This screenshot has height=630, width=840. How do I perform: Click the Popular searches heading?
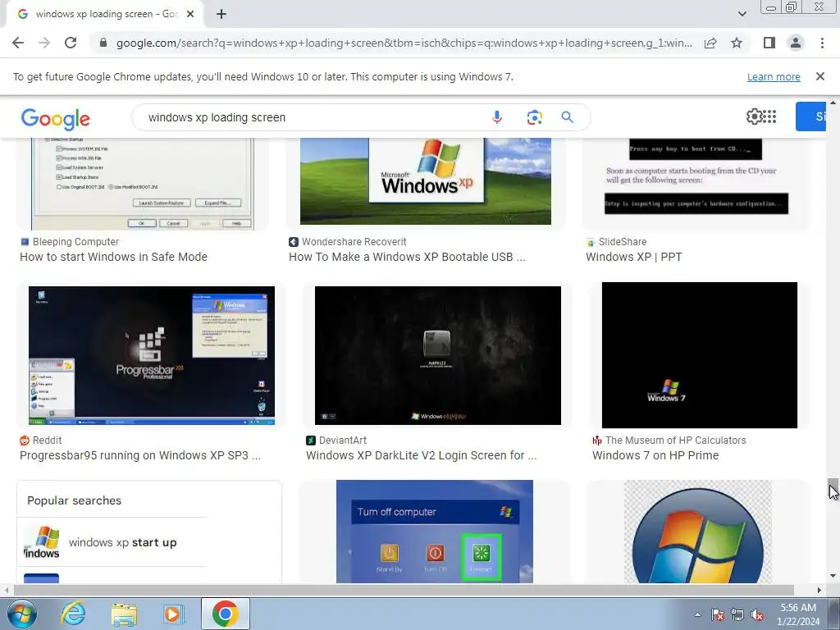click(x=75, y=500)
